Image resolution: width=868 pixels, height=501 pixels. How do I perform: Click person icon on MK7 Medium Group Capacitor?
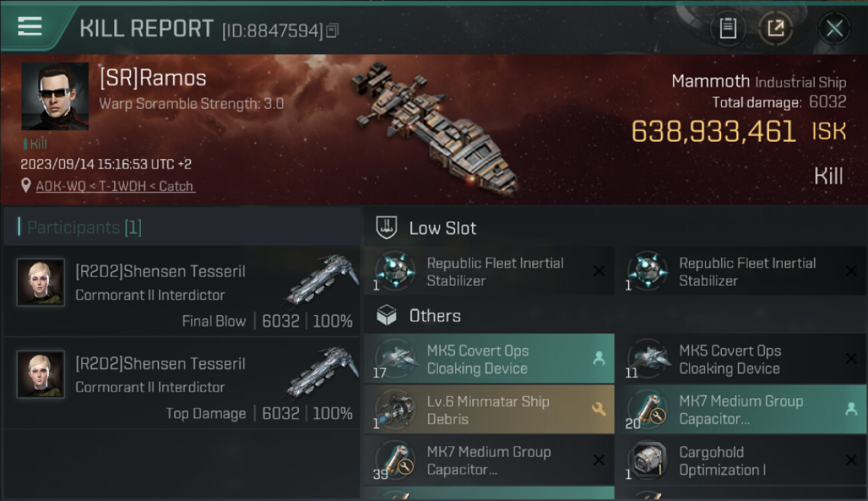point(851,409)
